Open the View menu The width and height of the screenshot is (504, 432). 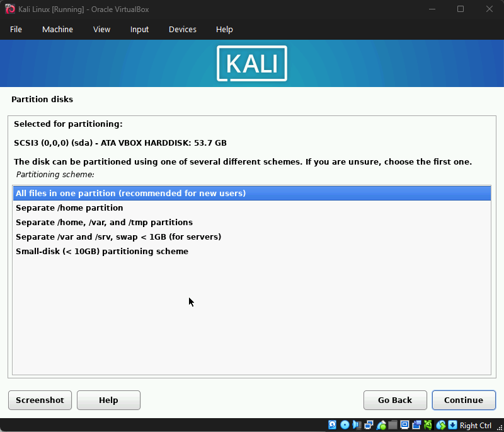101,30
